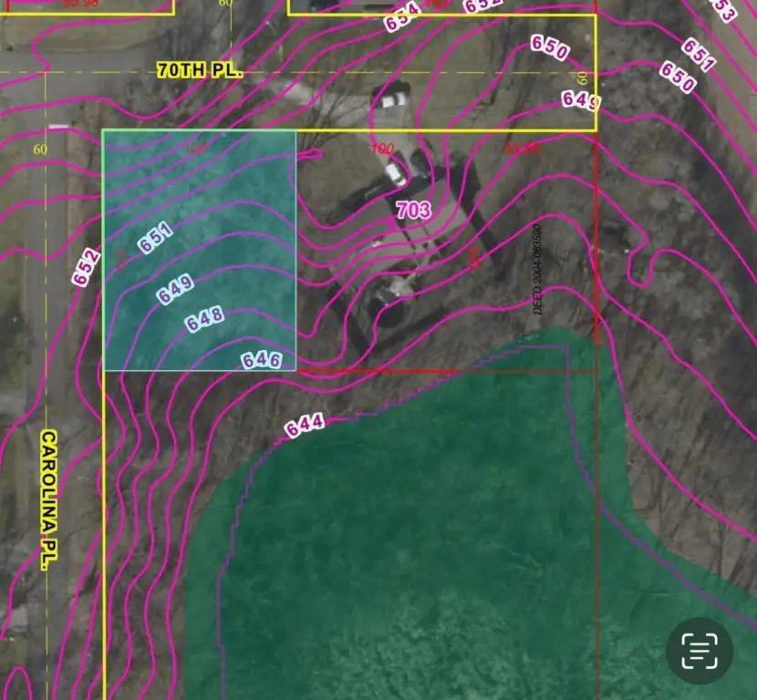Click the DEED 2004 vertical text
Screen dimensions: 757x700
pyautogui.click(x=538, y=269)
